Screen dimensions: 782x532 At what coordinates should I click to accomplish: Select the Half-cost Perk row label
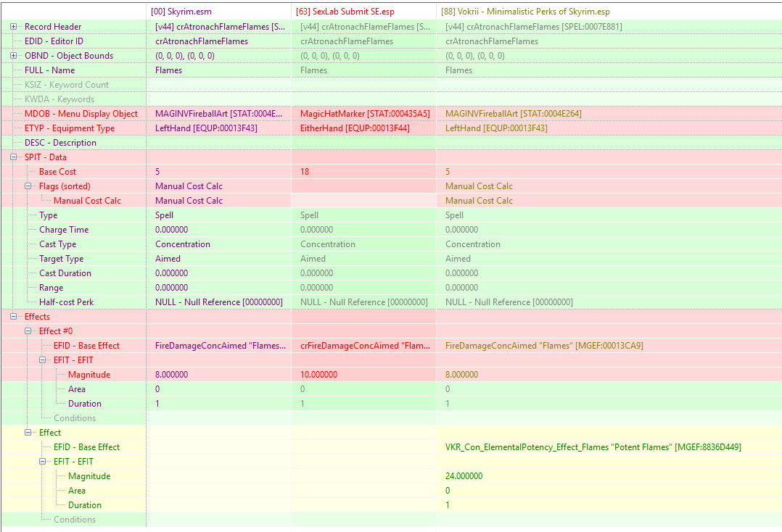click(66, 302)
